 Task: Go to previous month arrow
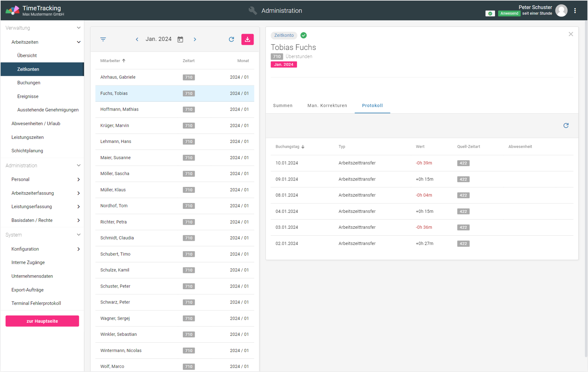coord(137,39)
